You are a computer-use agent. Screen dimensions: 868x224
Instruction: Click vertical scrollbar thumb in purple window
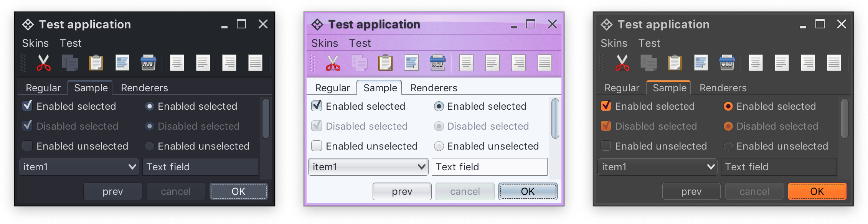[555, 119]
